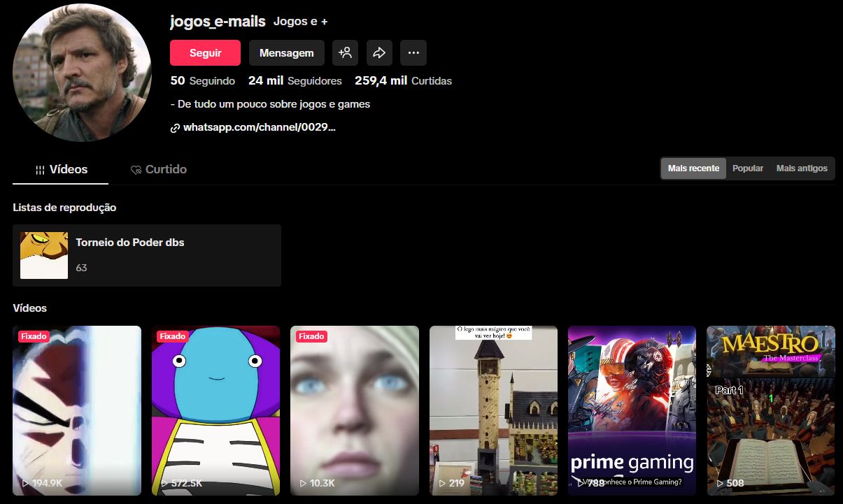Click the Fixado badge on blonde face video
The height and width of the screenshot is (504, 843).
[311, 336]
